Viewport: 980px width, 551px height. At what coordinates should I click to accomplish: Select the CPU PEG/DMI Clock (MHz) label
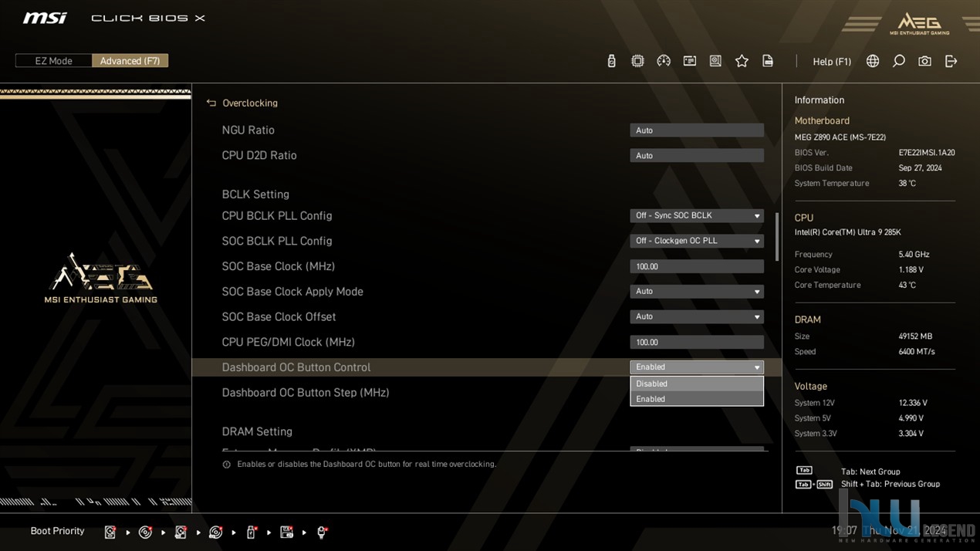click(289, 342)
